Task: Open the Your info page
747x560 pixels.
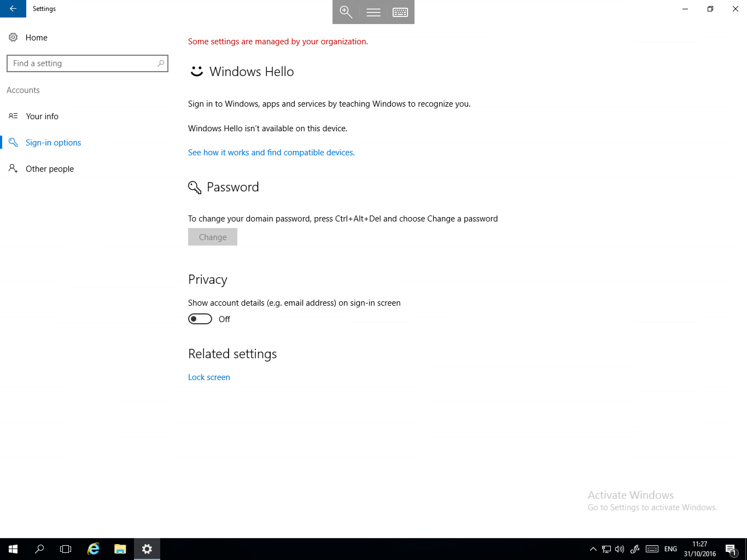Action: pyautogui.click(x=42, y=116)
